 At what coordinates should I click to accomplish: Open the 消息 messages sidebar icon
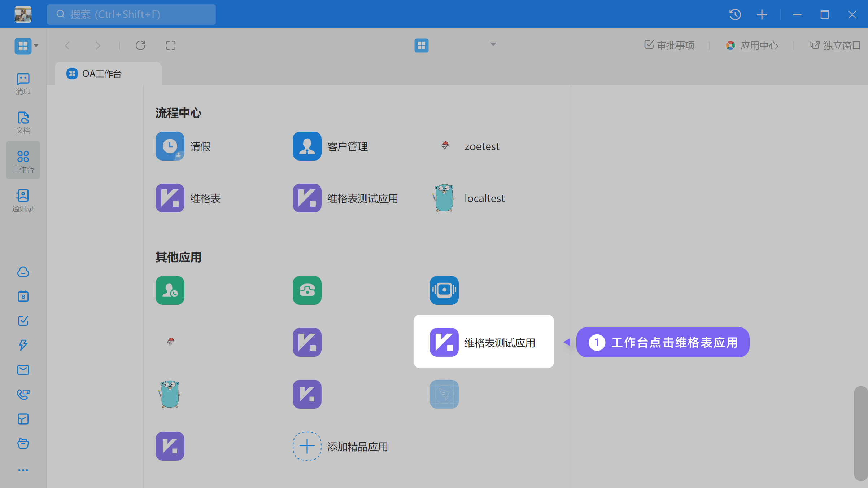click(x=23, y=84)
